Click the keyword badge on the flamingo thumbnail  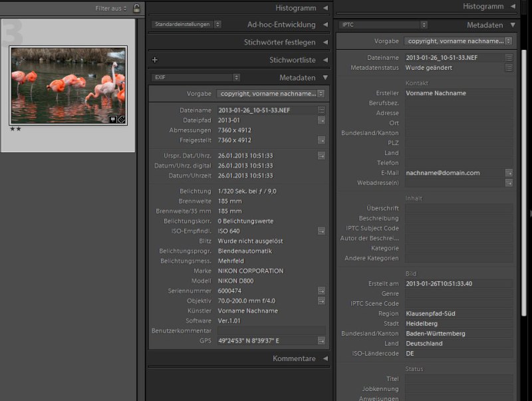tap(121, 120)
